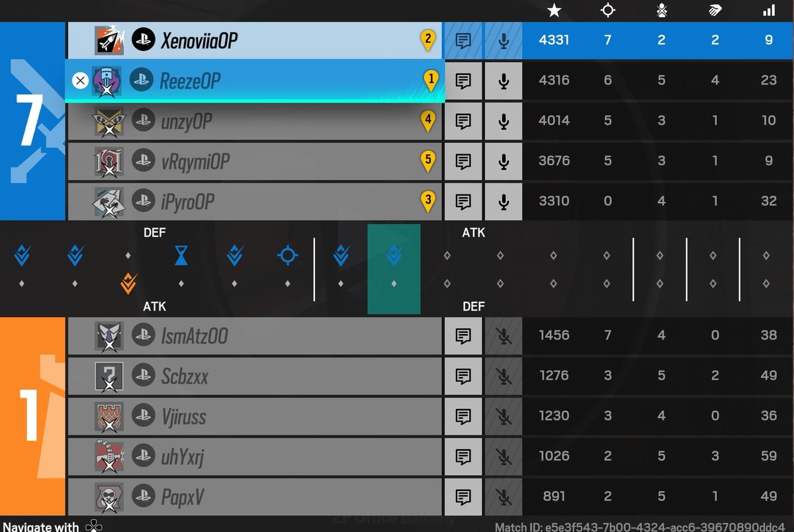Select the highlighted teal round marker
The width and height of the screenshot is (794, 532).
coord(394,269)
